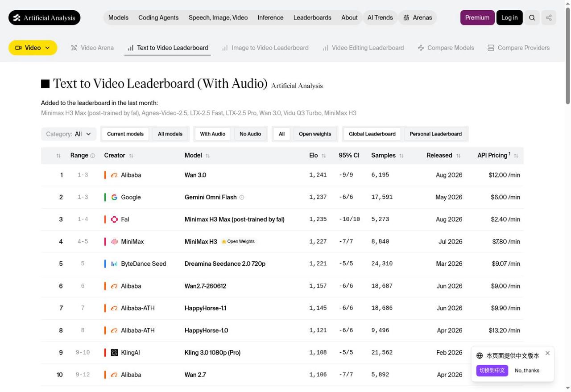Image resolution: width=571 pixels, height=392 pixels.
Task: Open the Inference menu
Action: pos(270,18)
